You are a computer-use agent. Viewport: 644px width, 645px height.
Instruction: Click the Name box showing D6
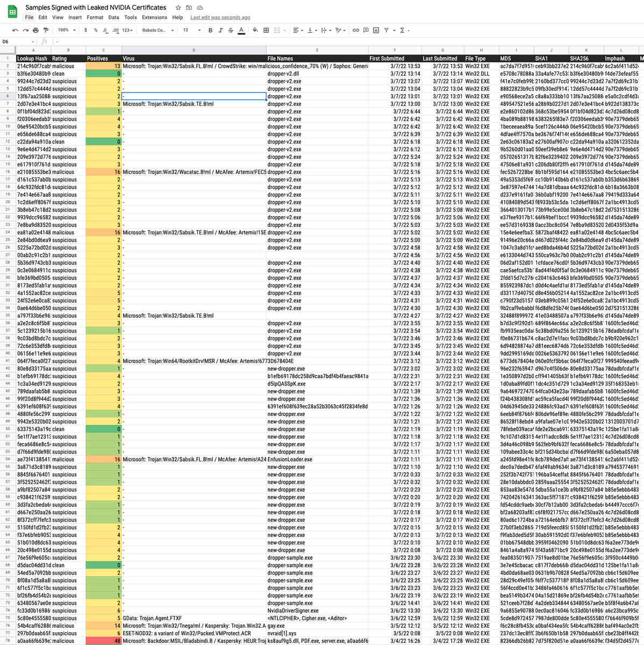point(16,41)
